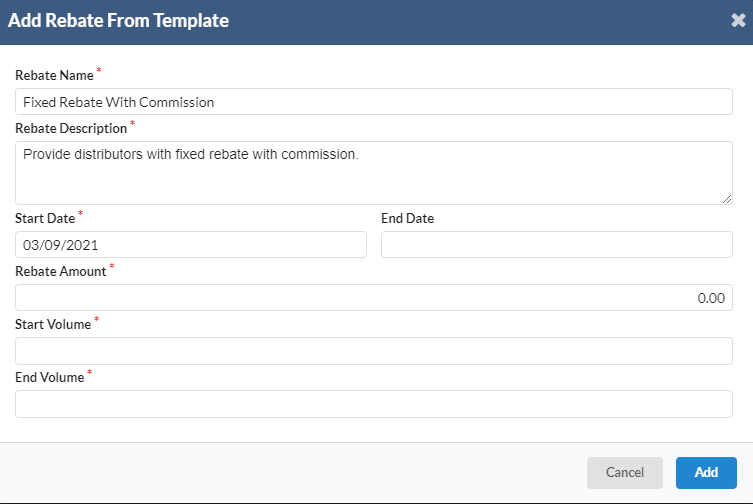
Task: Focus the Start Volume input box
Action: (374, 351)
